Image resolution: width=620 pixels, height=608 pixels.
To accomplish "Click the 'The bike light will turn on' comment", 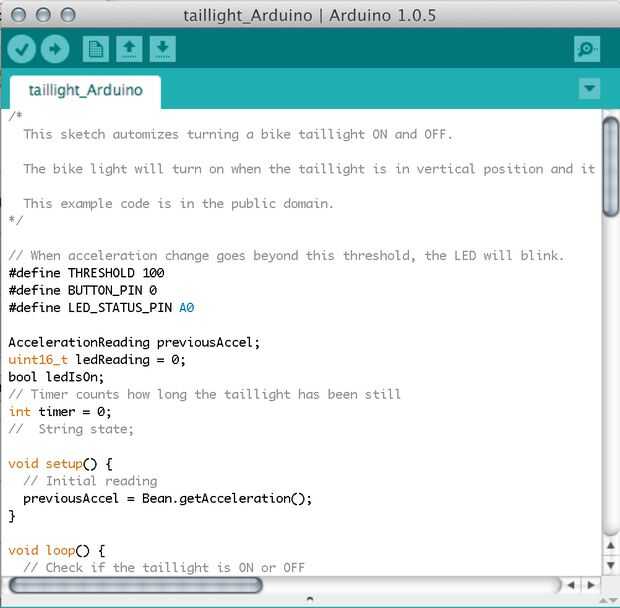I will tap(309, 169).
